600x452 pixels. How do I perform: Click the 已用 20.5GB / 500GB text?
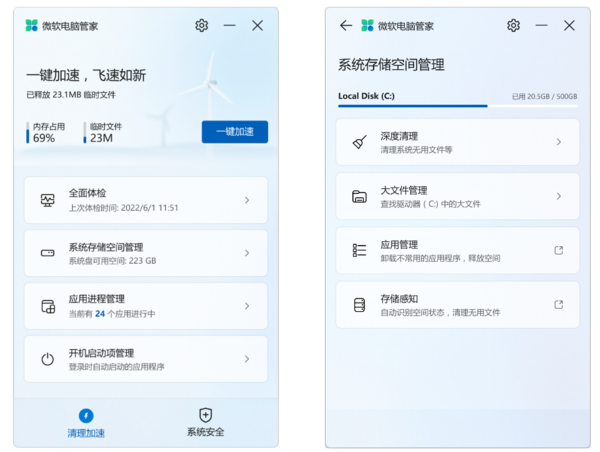545,96
